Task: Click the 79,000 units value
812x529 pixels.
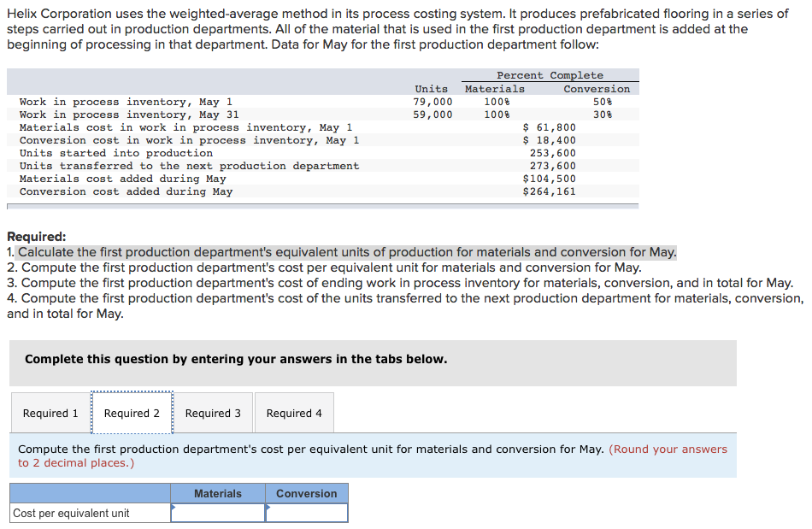Action: tap(432, 102)
